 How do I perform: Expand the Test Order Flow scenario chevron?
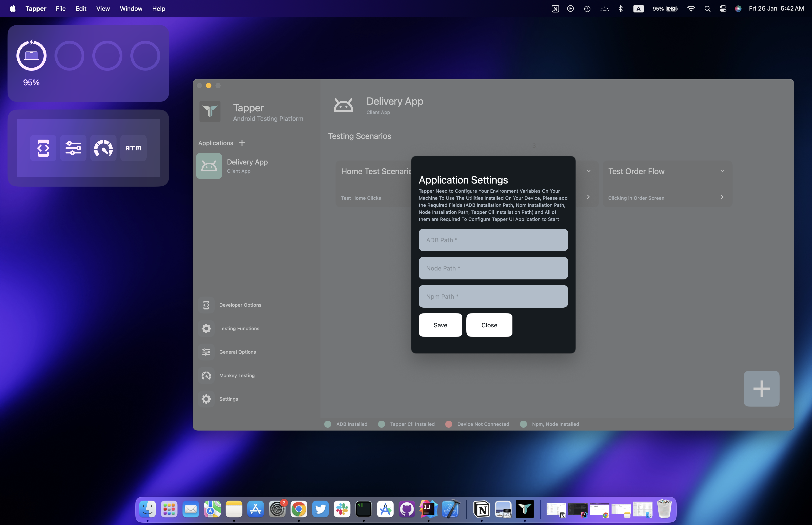click(x=722, y=171)
